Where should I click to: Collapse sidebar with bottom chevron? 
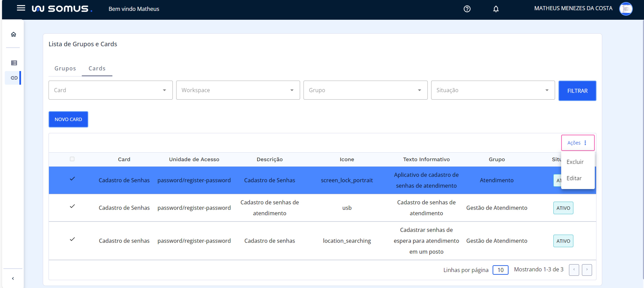(13, 278)
